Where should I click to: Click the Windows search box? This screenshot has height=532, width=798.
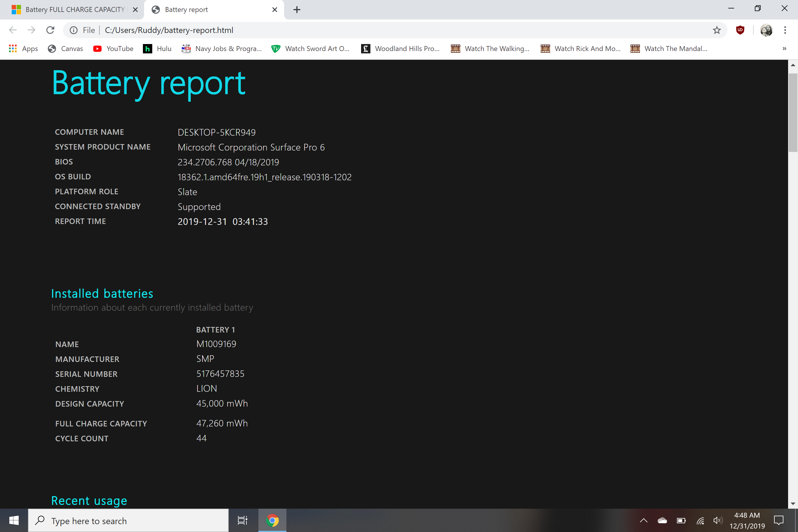129,520
